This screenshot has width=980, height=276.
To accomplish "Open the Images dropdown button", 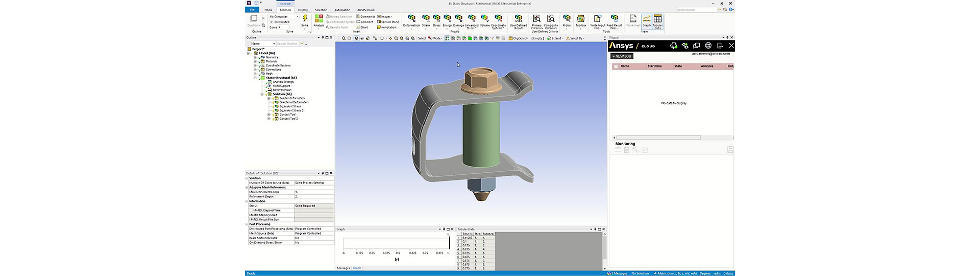I will click(x=385, y=16).
